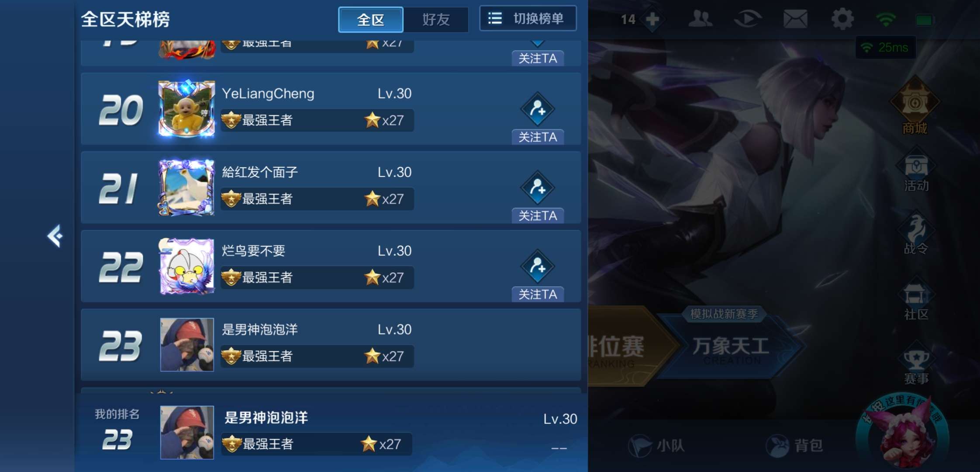Follow player YeLiangCheng via add-friend icon
Viewport: 980px width, 472px height.
click(538, 109)
